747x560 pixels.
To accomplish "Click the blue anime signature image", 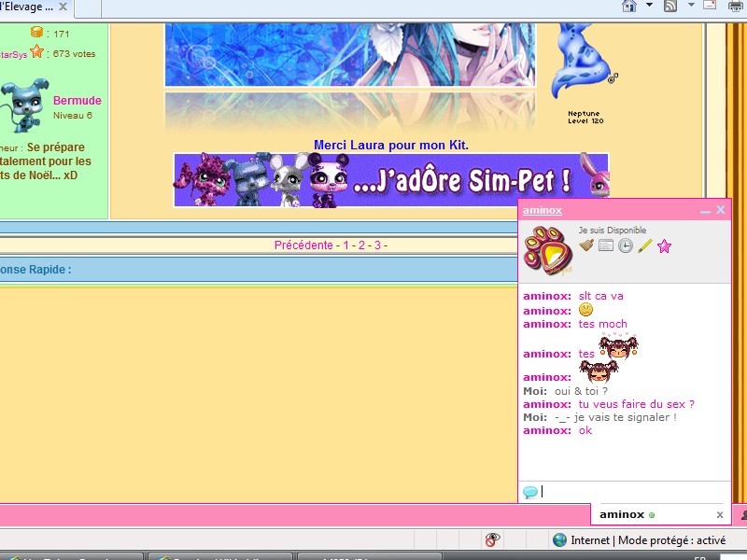I will (350, 54).
